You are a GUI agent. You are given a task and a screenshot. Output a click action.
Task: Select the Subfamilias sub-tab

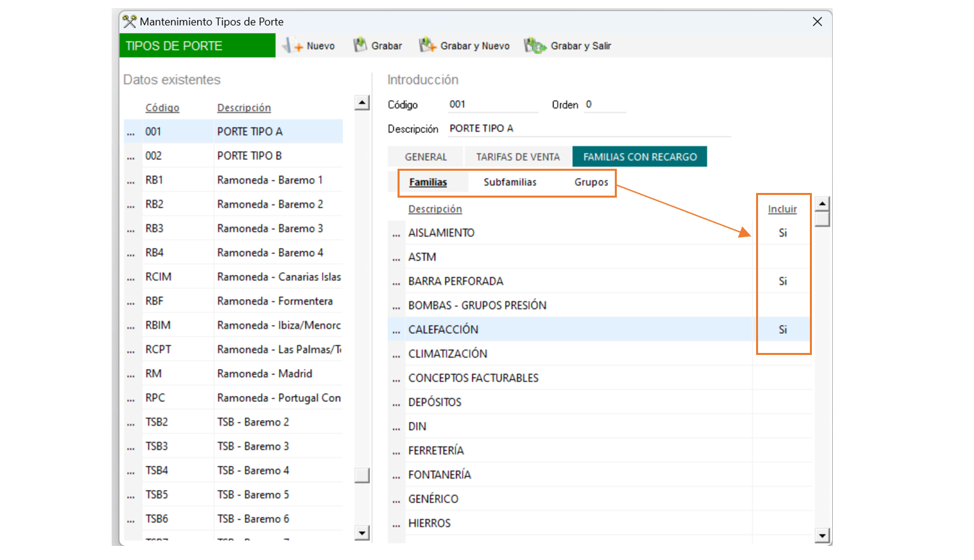[510, 182]
